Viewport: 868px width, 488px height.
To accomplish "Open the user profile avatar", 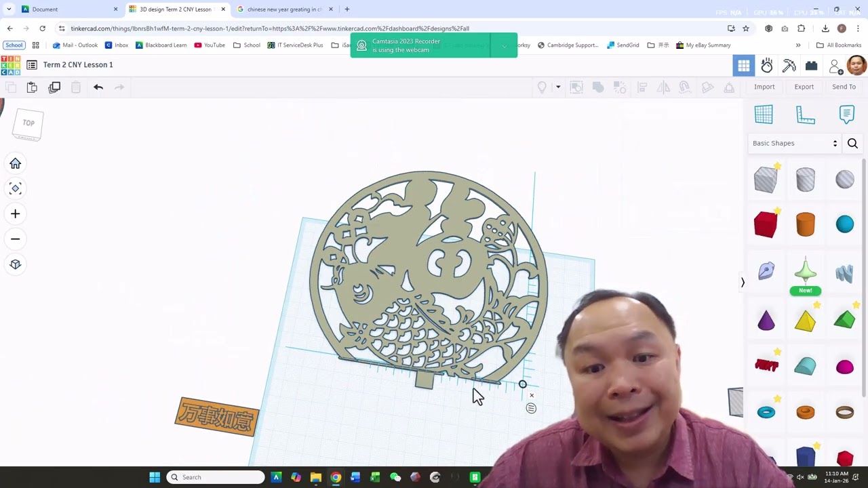I will tap(856, 66).
